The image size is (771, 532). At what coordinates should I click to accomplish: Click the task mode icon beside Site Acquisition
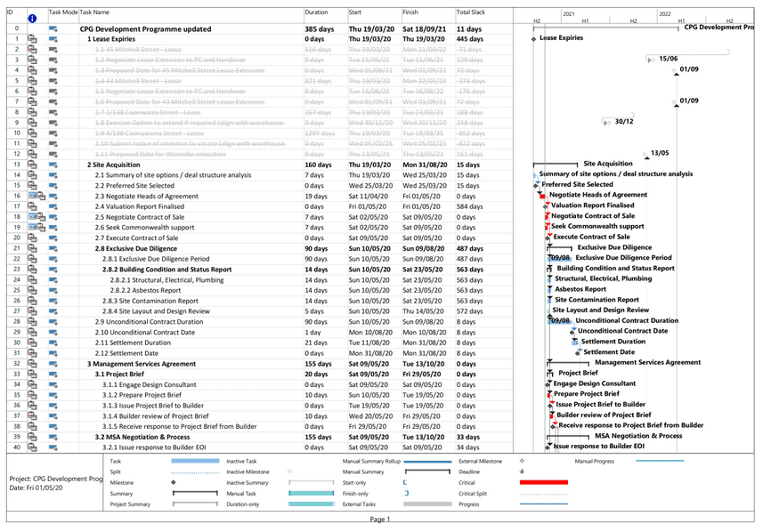(x=53, y=165)
